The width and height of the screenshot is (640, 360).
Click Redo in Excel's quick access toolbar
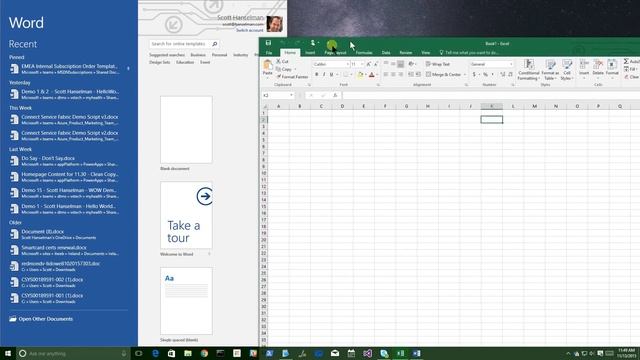(297, 43)
